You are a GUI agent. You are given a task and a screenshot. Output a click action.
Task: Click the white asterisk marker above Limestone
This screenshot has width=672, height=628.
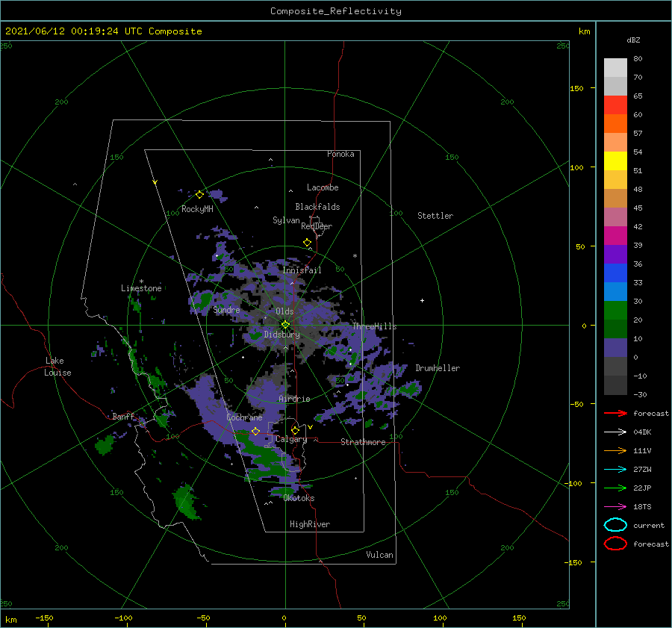pyautogui.click(x=141, y=282)
